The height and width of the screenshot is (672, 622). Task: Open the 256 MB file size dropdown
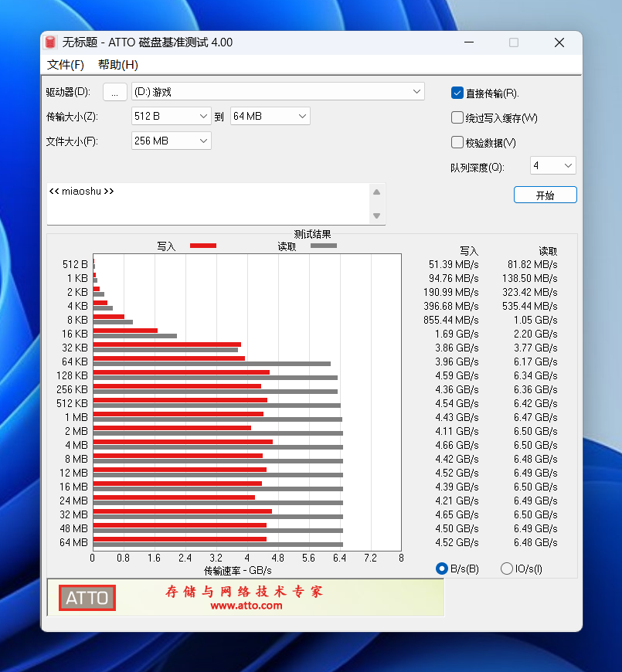[x=171, y=141]
